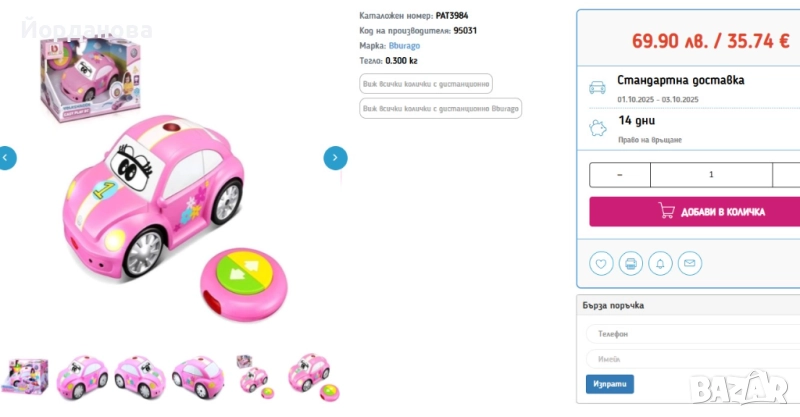Click the print page icon

[630, 264]
